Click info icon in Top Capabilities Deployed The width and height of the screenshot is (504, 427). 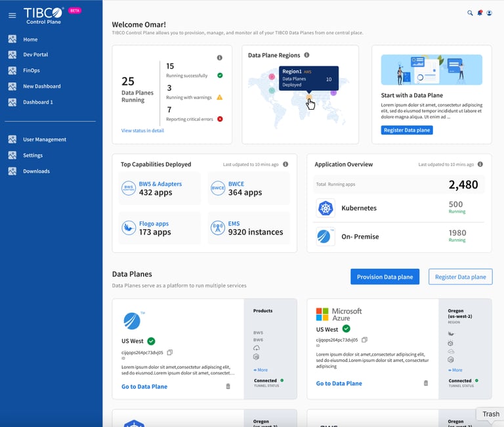pyautogui.click(x=285, y=164)
